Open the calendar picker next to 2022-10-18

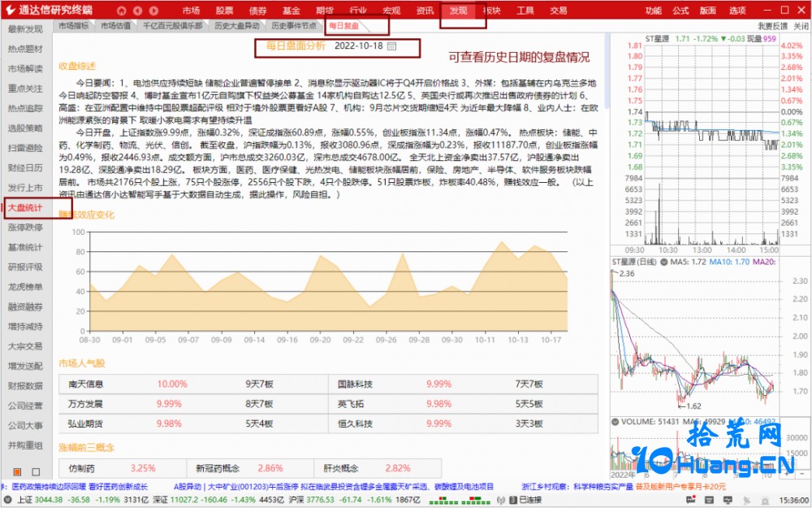click(x=392, y=46)
